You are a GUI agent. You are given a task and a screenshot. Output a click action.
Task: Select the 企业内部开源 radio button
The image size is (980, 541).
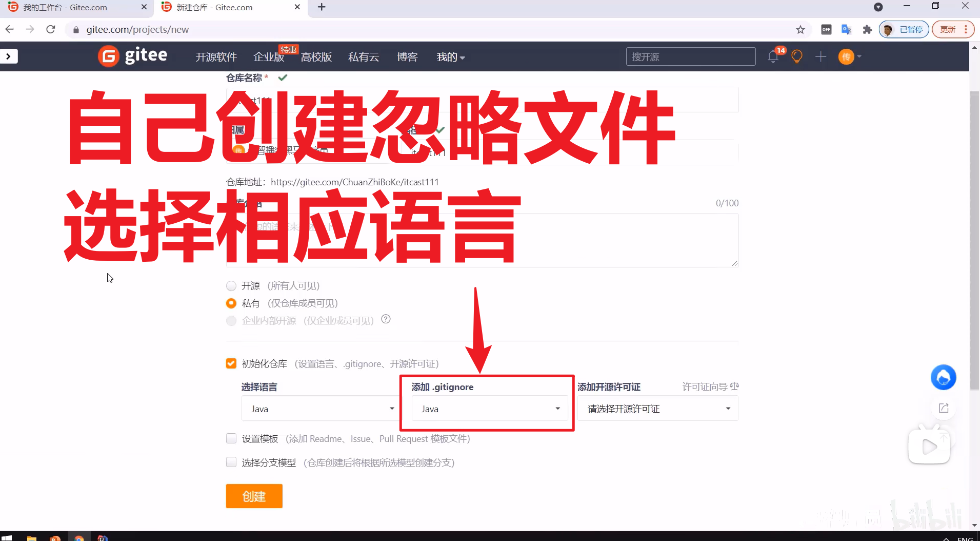[x=231, y=321]
